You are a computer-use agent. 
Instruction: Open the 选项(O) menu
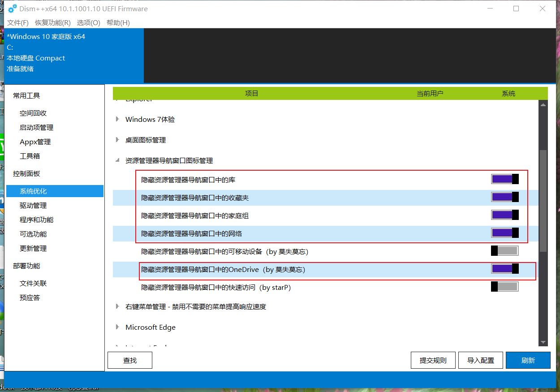click(x=88, y=22)
